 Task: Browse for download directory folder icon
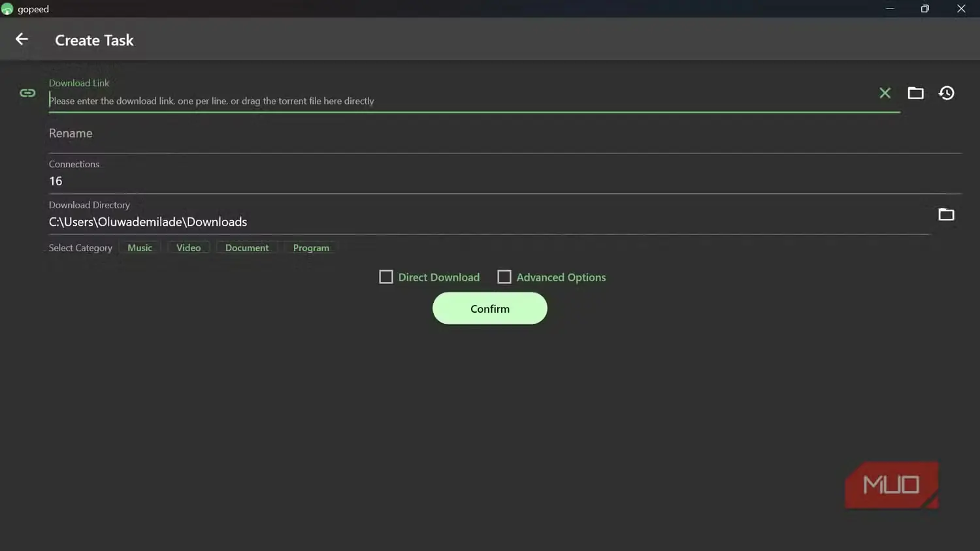click(946, 214)
